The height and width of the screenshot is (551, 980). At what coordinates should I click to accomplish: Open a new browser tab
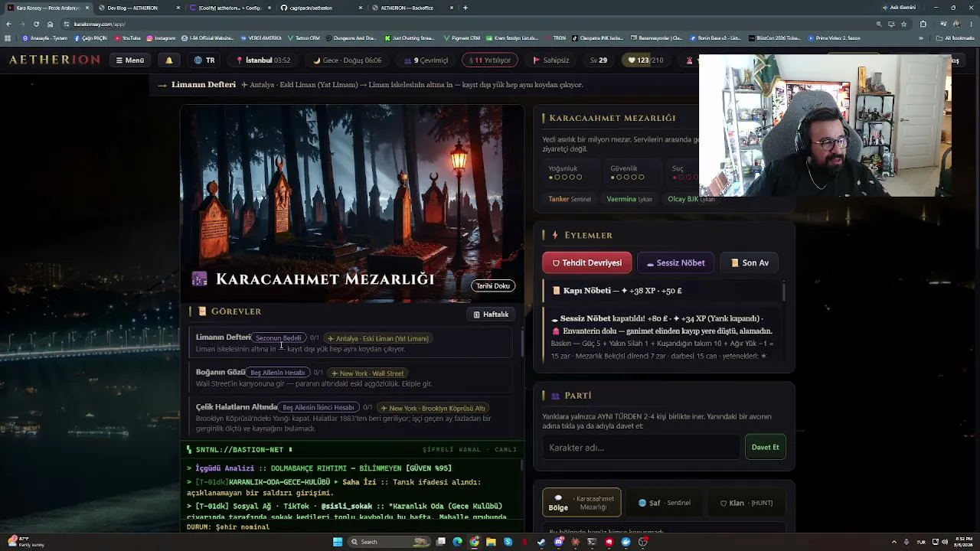click(x=465, y=8)
